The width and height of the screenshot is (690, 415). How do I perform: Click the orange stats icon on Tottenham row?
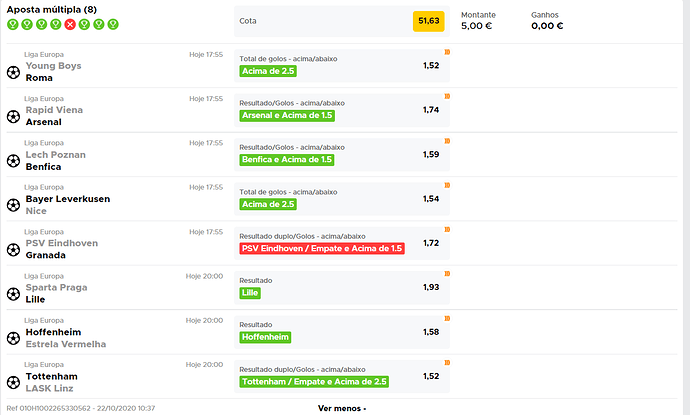click(447, 363)
